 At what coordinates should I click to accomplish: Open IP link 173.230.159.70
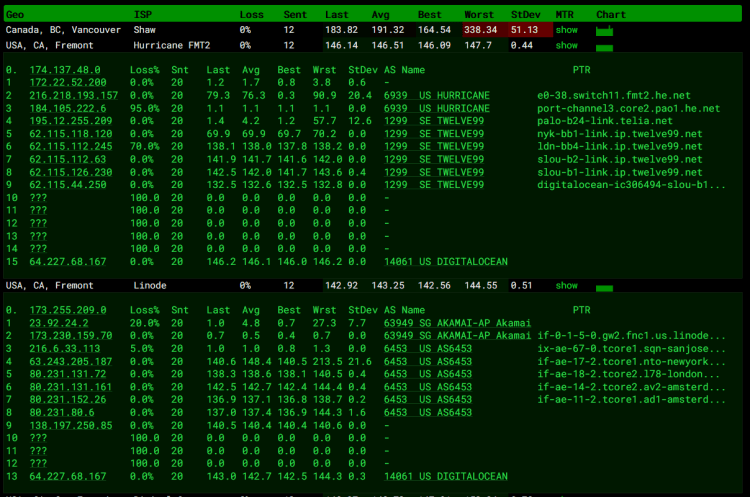(x=71, y=336)
